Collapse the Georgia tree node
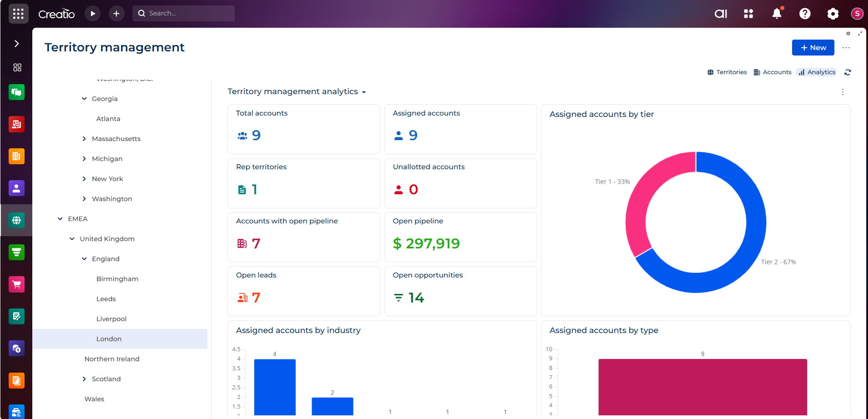This screenshot has height=419, width=868. 84,99
